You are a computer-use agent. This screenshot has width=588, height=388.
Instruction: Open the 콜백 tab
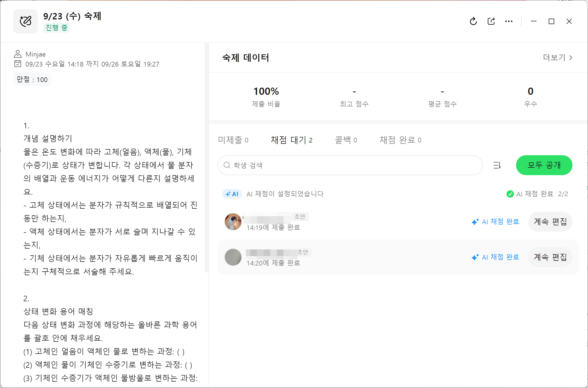coord(346,140)
